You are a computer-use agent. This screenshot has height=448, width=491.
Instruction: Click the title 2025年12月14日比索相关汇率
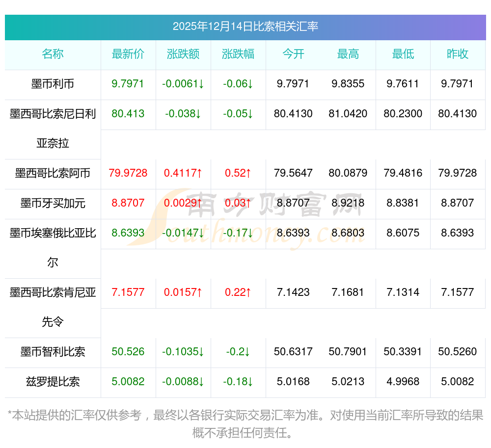click(x=245, y=26)
